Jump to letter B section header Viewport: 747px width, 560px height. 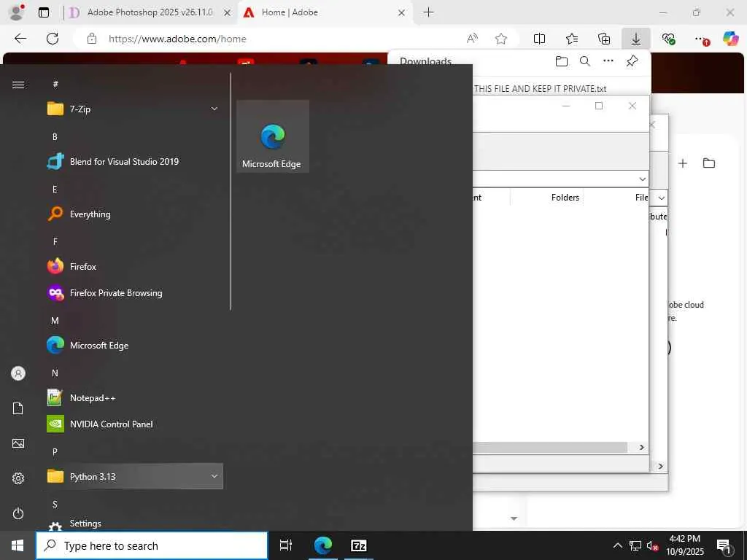coord(55,136)
